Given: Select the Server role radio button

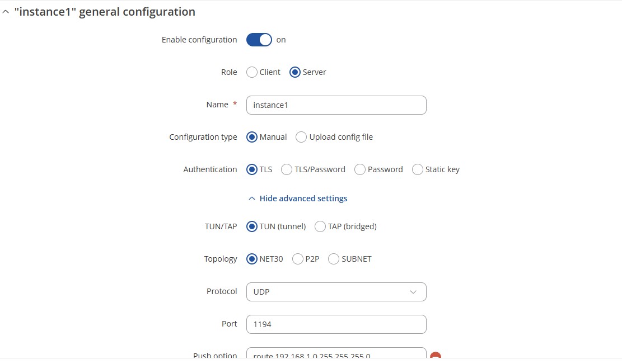Looking at the screenshot, I should tap(294, 72).
